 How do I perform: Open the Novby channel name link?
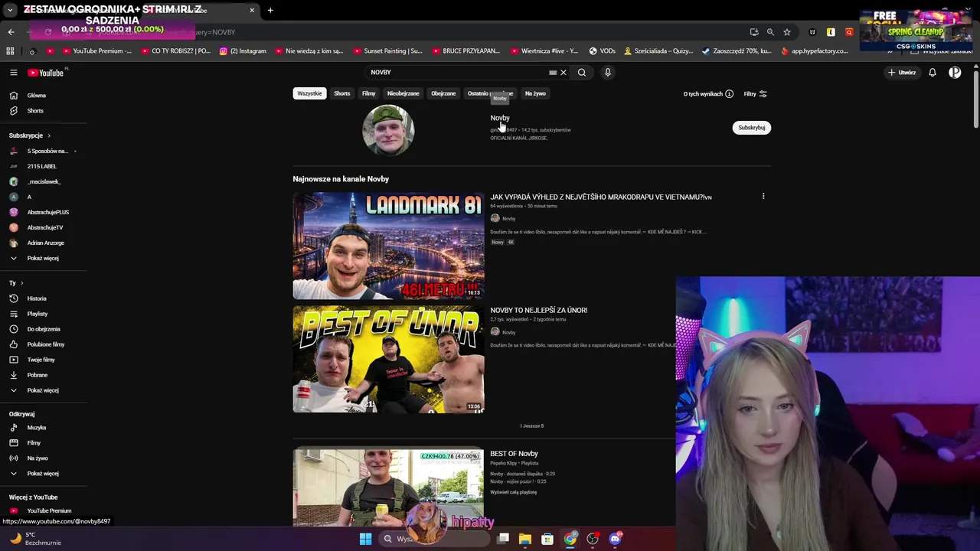[x=500, y=118]
